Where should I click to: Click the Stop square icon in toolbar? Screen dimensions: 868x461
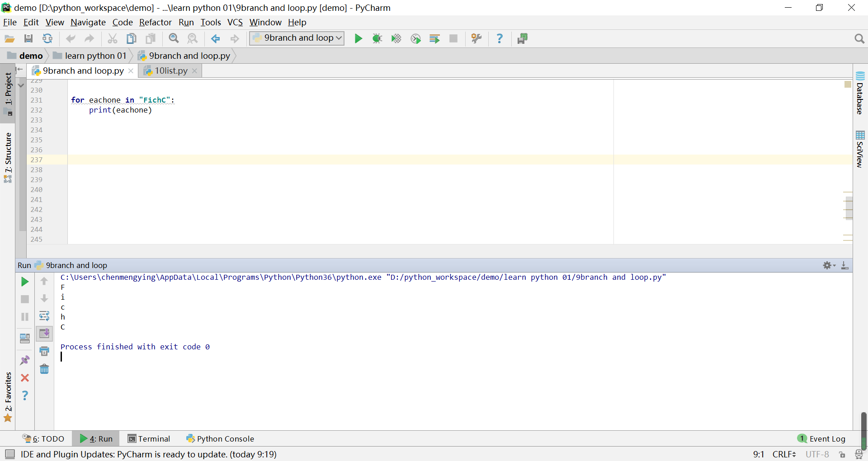(x=453, y=39)
